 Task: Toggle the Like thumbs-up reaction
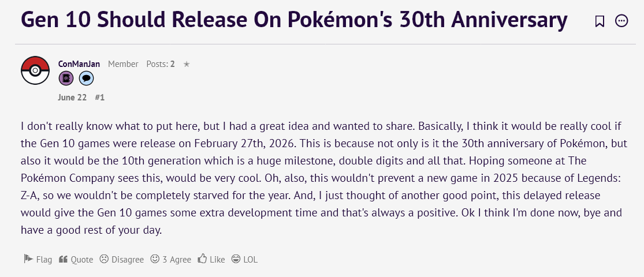tap(211, 259)
